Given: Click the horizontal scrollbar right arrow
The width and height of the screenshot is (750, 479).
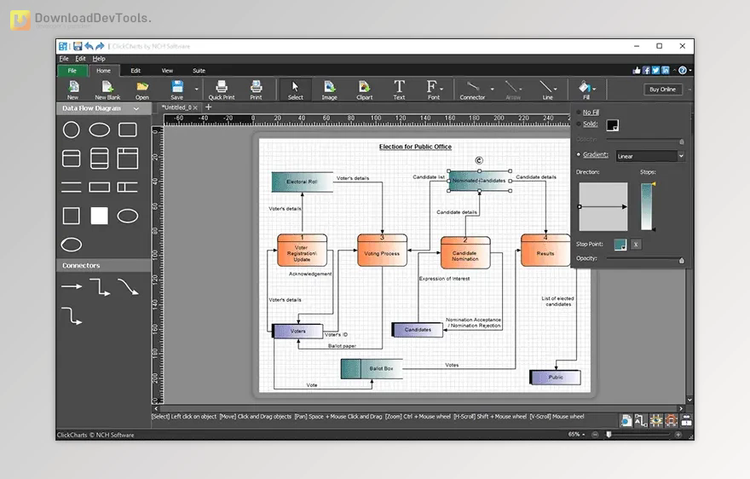Looking at the screenshot, I should coord(681,409).
